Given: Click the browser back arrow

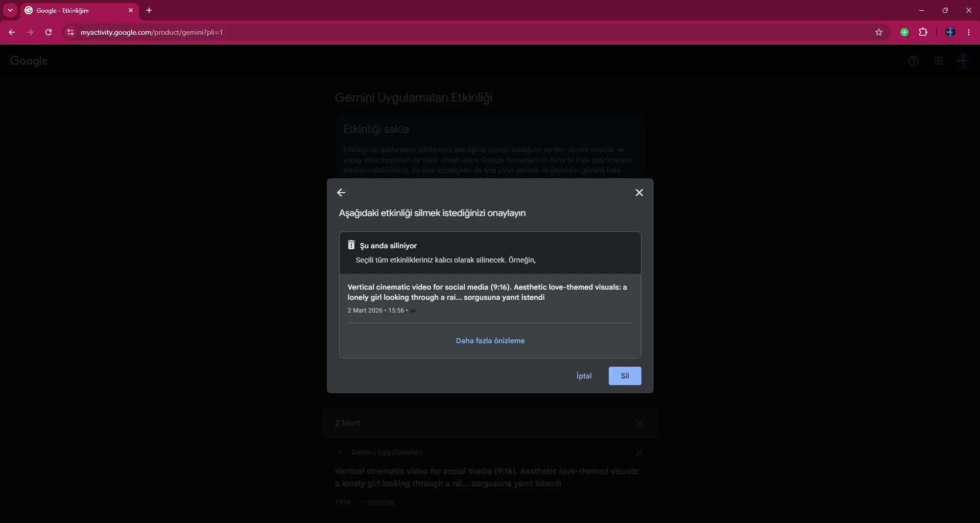Looking at the screenshot, I should (x=12, y=32).
